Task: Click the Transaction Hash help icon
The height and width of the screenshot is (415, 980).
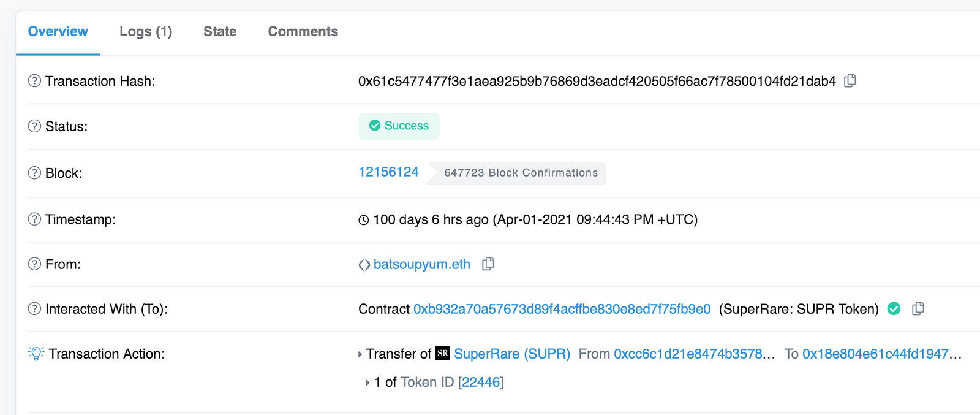Action: pos(35,81)
